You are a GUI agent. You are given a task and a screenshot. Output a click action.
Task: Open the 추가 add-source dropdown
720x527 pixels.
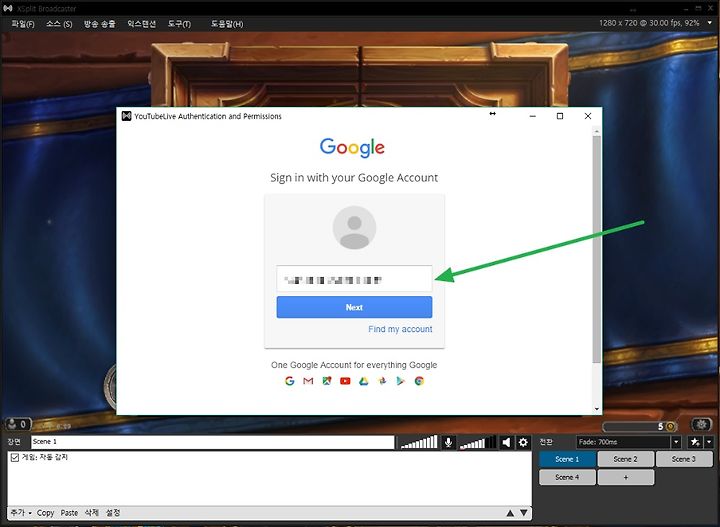pos(21,513)
